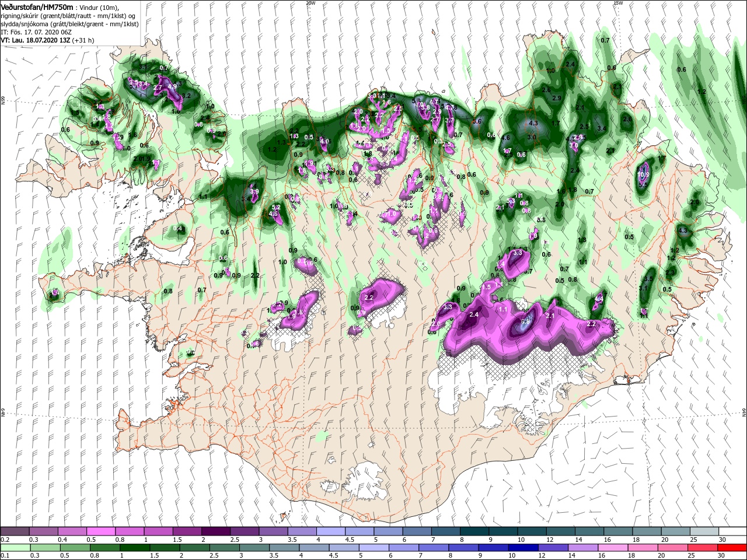This screenshot has width=747, height=560.
Task: Click the 3.5 value near the east coast
Action: pyautogui.click(x=648, y=279)
